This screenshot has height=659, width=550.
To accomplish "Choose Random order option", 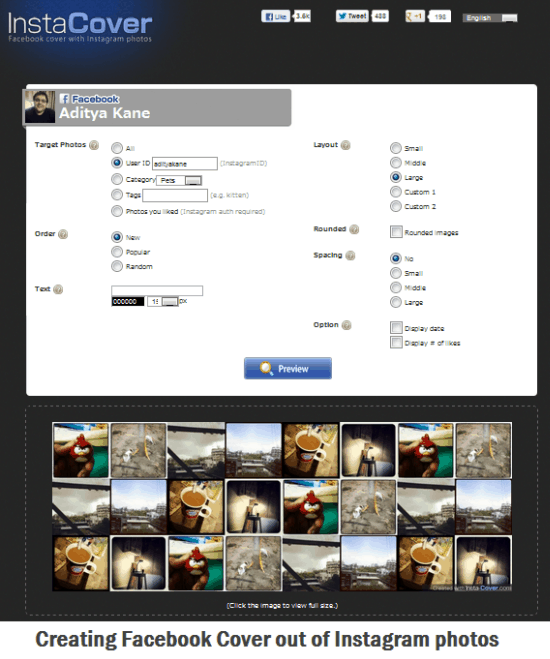I will point(117,266).
